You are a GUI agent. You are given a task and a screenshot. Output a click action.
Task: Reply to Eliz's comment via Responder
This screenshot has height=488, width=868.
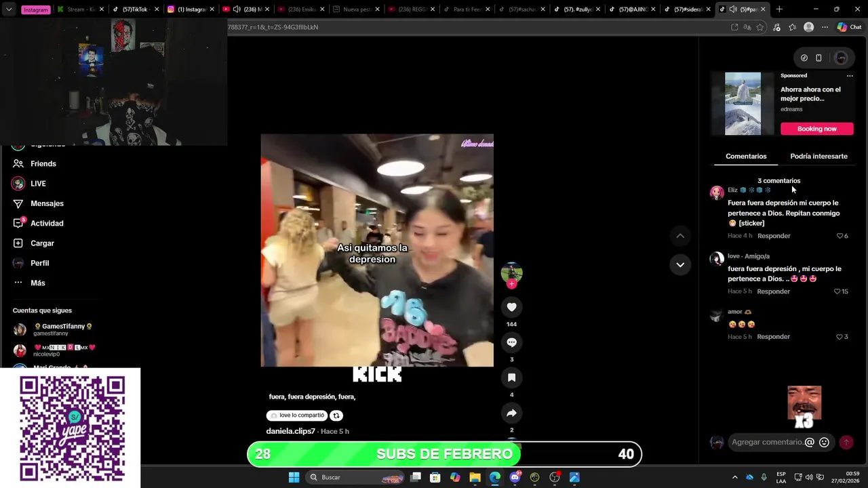(774, 236)
